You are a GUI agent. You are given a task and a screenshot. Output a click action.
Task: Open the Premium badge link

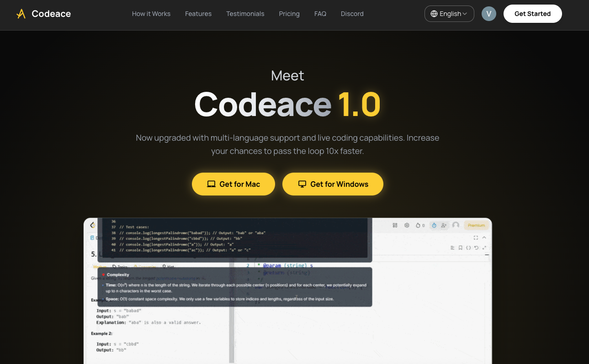(x=477, y=225)
